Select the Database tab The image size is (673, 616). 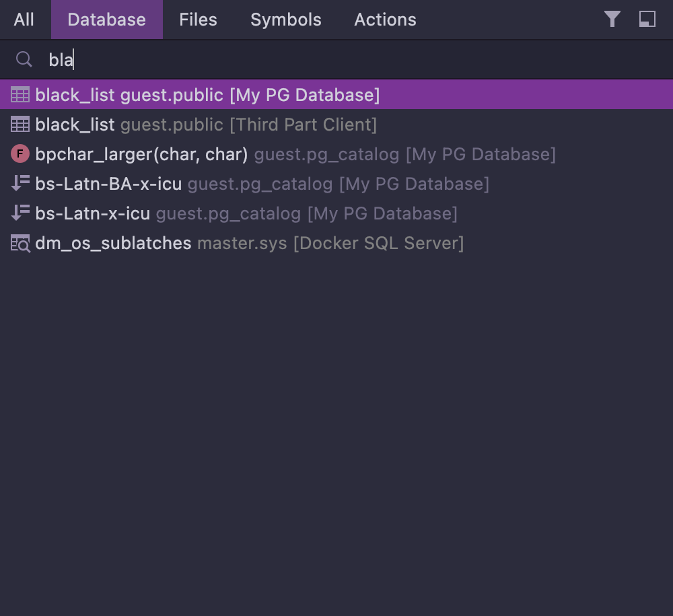(106, 20)
